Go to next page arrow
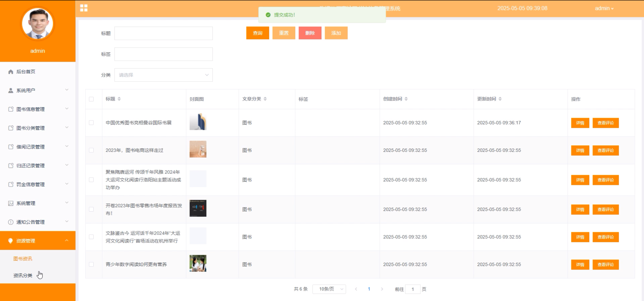This screenshot has width=644, height=301. click(x=382, y=289)
